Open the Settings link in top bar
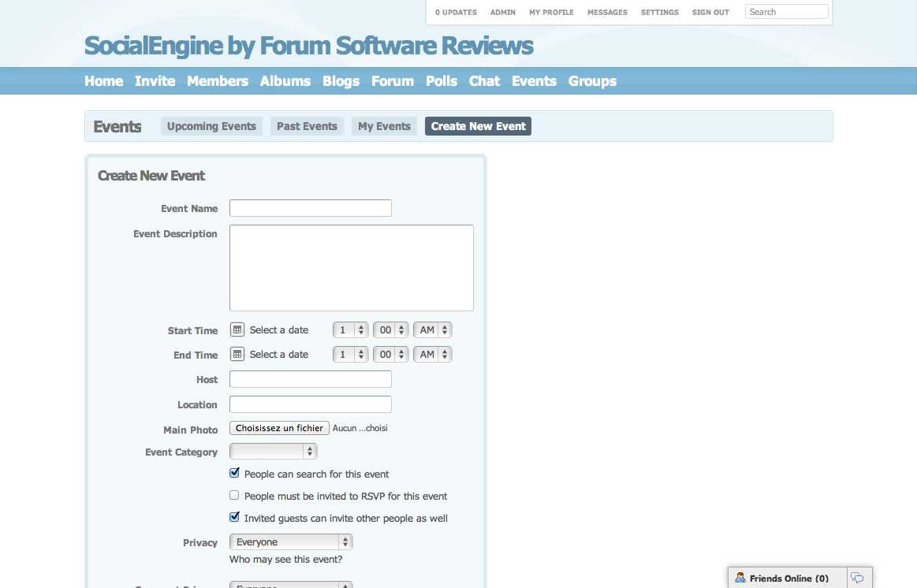The width and height of the screenshot is (917, 588). tap(660, 13)
